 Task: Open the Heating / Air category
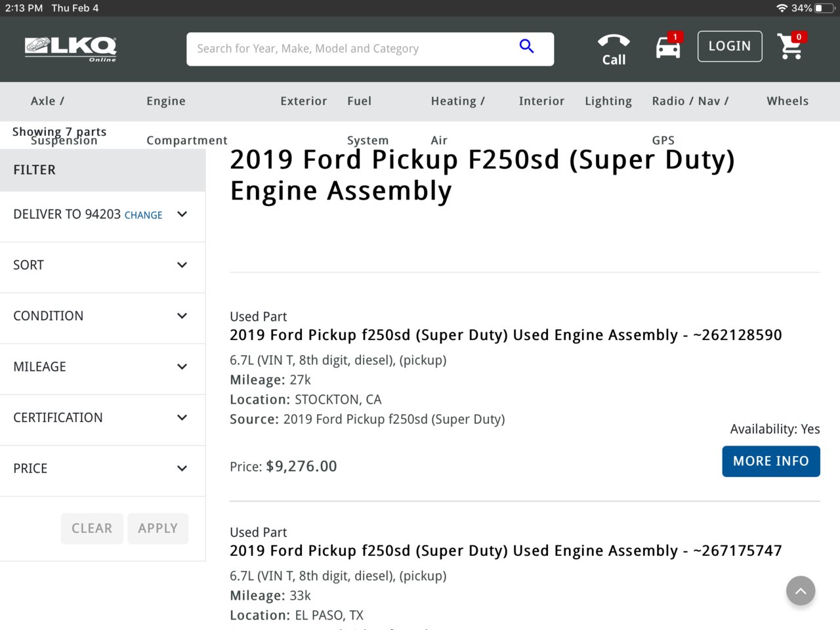pyautogui.click(x=457, y=120)
